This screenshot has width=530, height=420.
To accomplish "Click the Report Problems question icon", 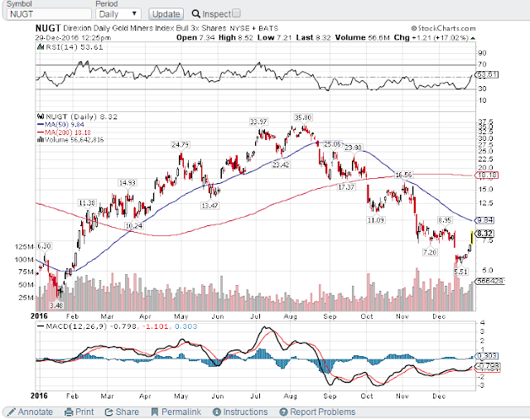I will pyautogui.click(x=283, y=412).
